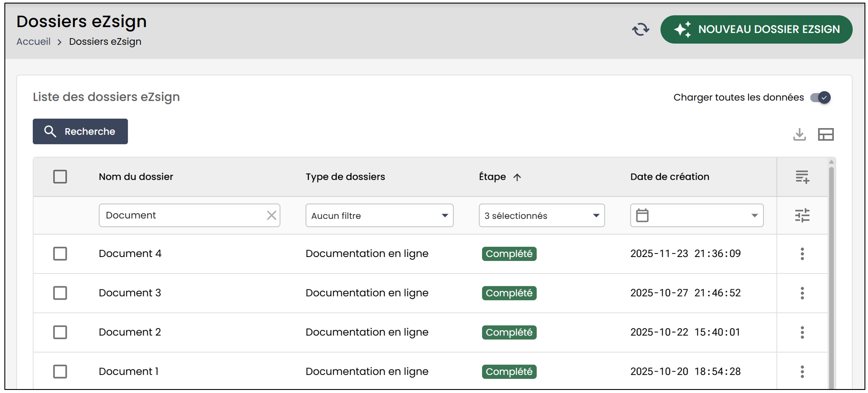
Task: Go to the Accueil breadcrumb link
Action: pyautogui.click(x=33, y=42)
